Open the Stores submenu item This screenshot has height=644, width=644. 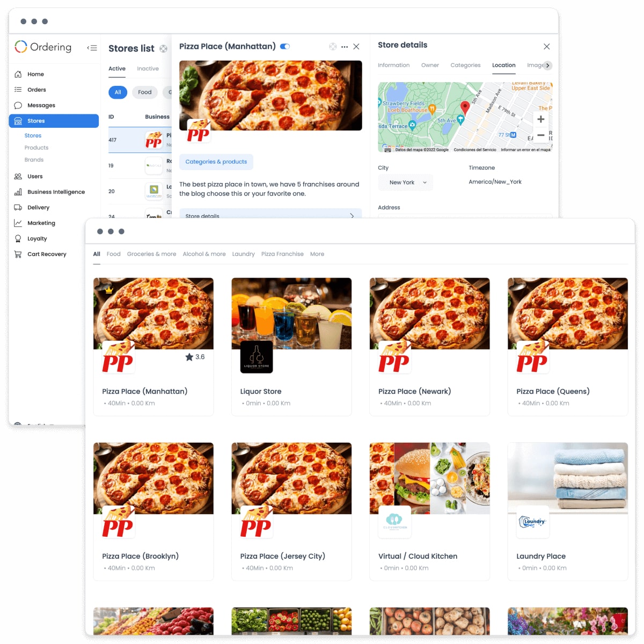pyautogui.click(x=33, y=136)
